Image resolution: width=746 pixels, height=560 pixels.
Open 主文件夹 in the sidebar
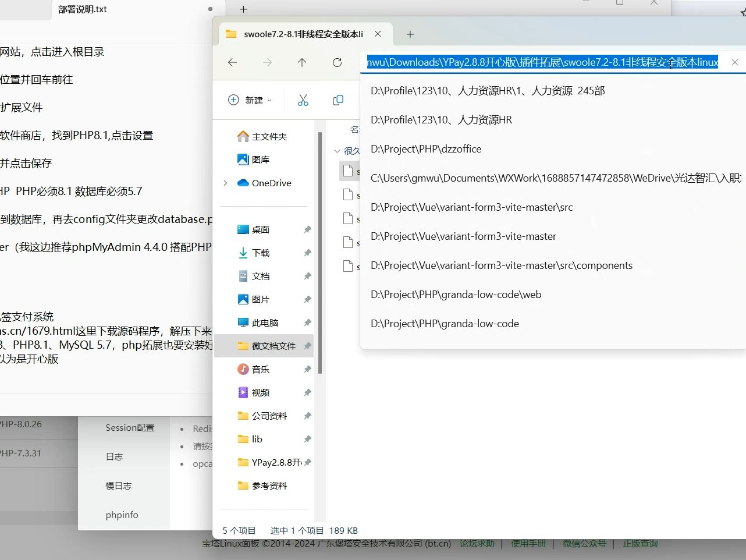pos(262,136)
